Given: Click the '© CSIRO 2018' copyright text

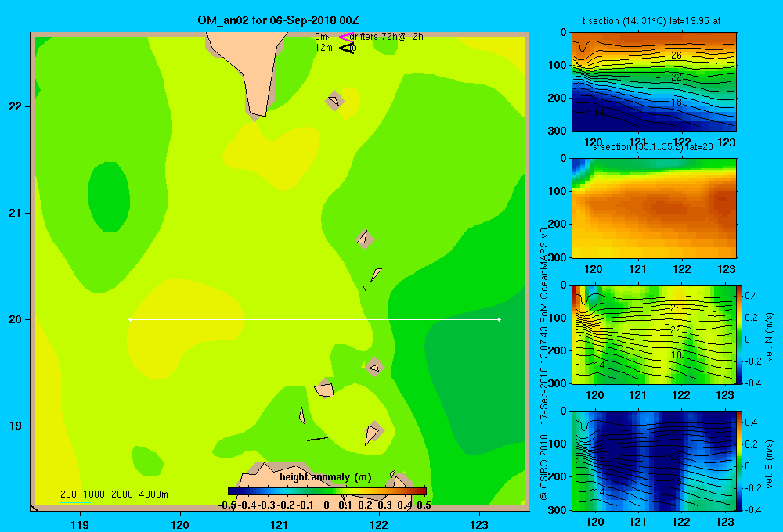Looking at the screenshot, I should click(x=544, y=467).
